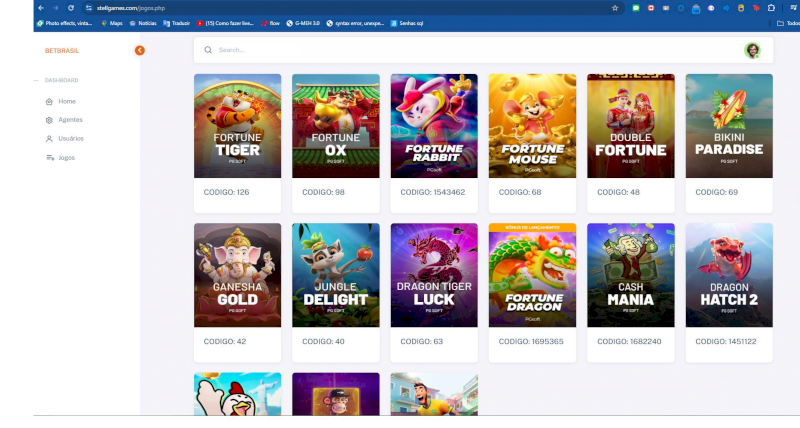Open the G-MEH 3.0 bookmark
The image size is (800, 428).
coord(303,23)
